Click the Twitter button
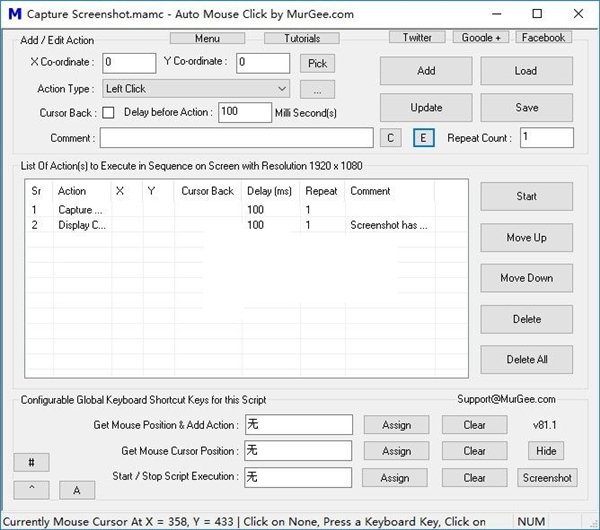The width and height of the screenshot is (600, 530). 417,37
